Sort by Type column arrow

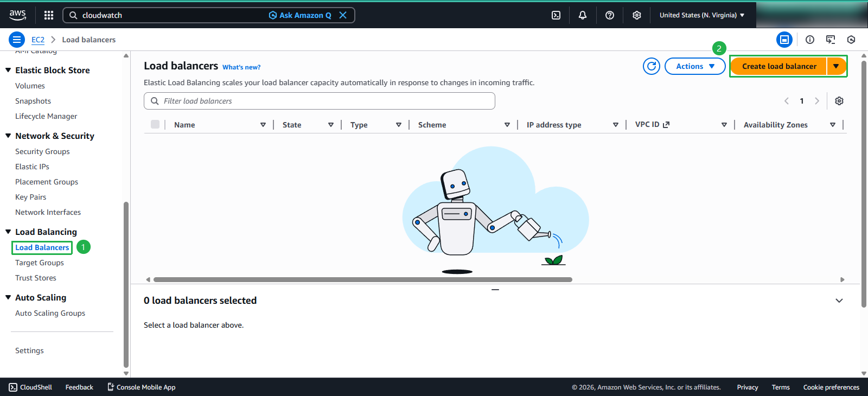(x=399, y=125)
